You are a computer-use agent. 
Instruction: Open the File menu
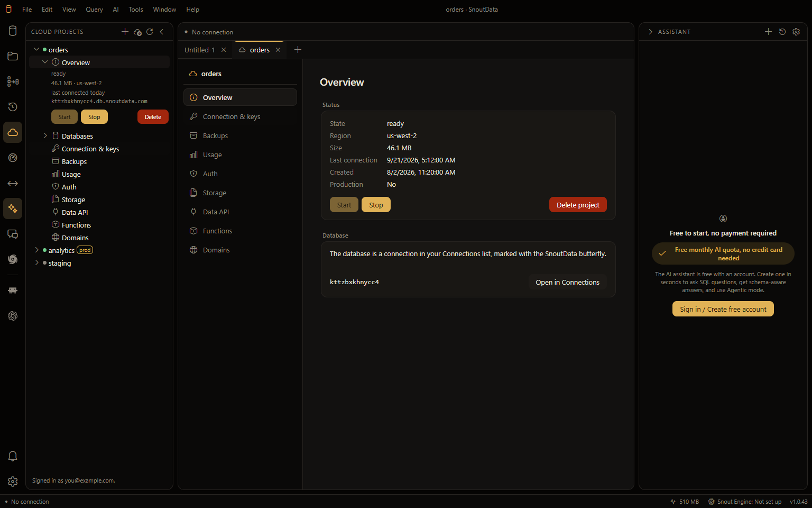pyautogui.click(x=27, y=10)
